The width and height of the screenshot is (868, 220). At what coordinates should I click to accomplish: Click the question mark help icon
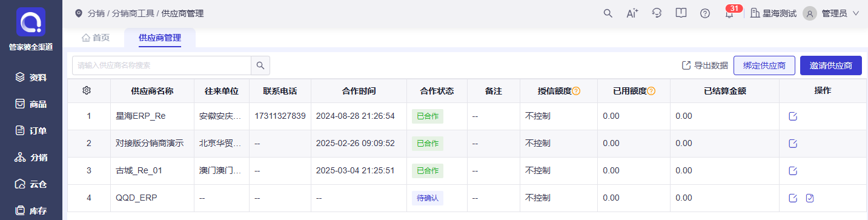705,13
